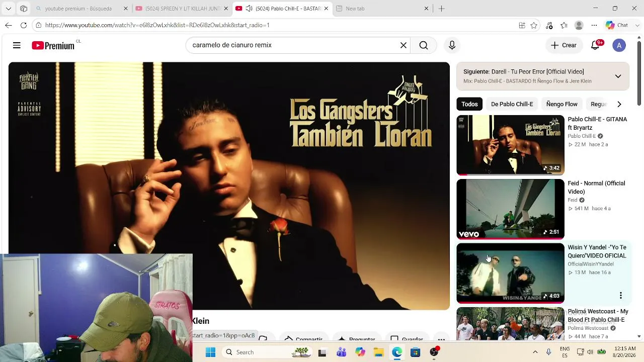This screenshot has height=362, width=644.
Task: Reload the page
Action: tap(24, 25)
